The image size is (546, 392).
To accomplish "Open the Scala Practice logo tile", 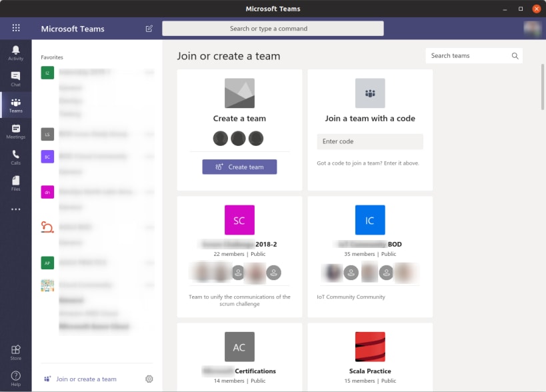I will [370, 347].
